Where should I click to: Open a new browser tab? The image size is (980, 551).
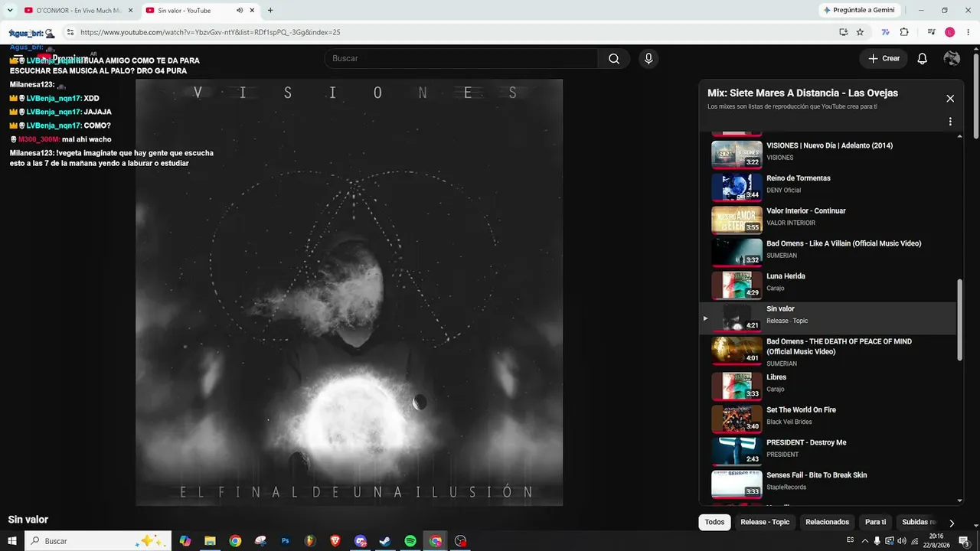point(270,11)
